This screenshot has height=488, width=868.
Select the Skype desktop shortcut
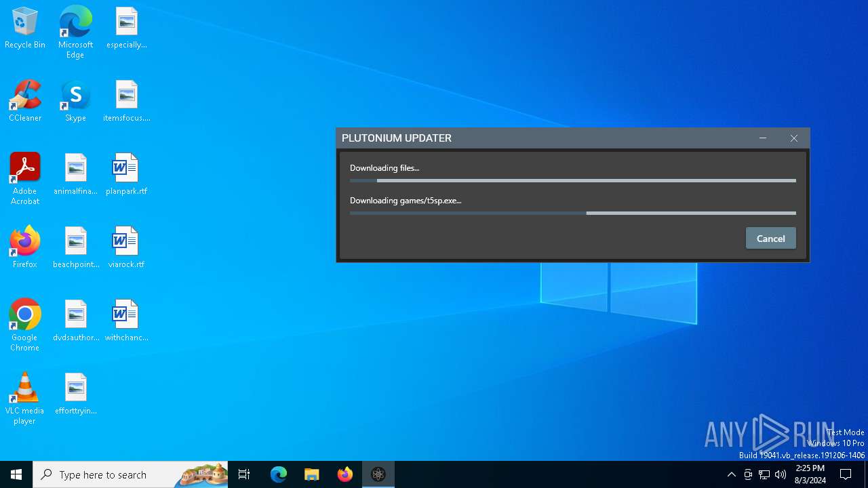[x=75, y=102]
